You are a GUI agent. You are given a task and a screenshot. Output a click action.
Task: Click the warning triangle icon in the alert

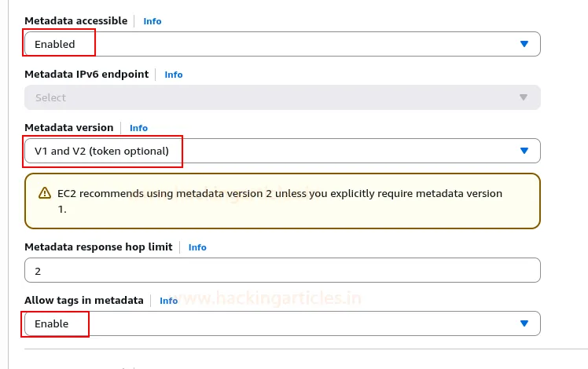click(x=42, y=194)
